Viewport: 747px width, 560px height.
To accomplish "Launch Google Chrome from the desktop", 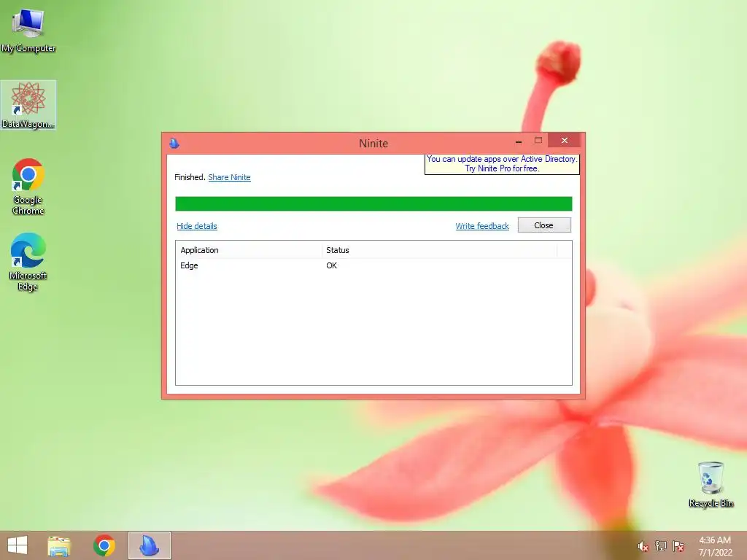I will click(x=28, y=187).
